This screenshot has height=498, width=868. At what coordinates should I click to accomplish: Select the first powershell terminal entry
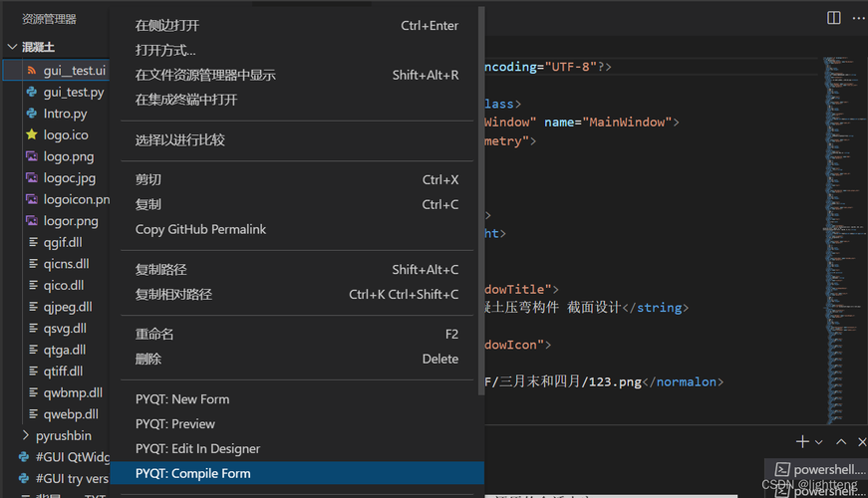pos(815,469)
